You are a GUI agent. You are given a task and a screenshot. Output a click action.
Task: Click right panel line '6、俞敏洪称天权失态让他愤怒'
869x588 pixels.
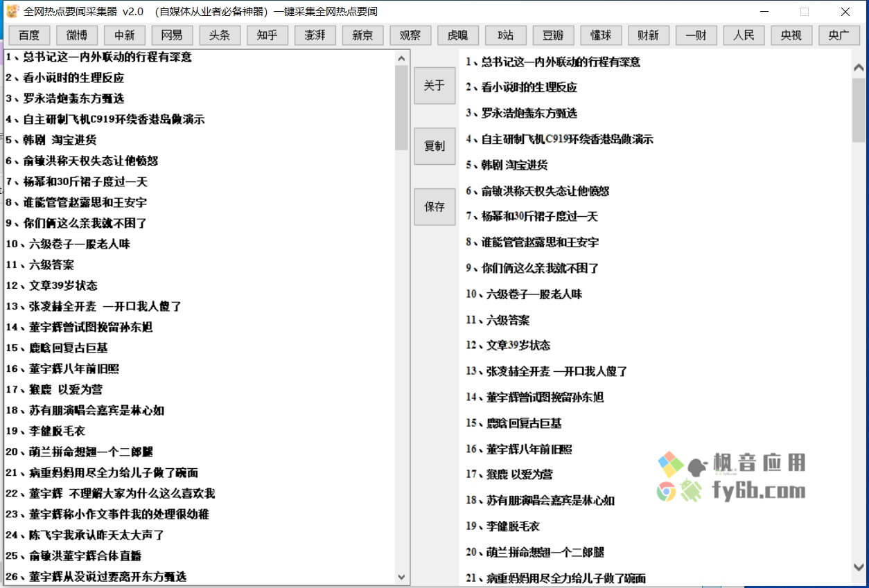(x=537, y=190)
